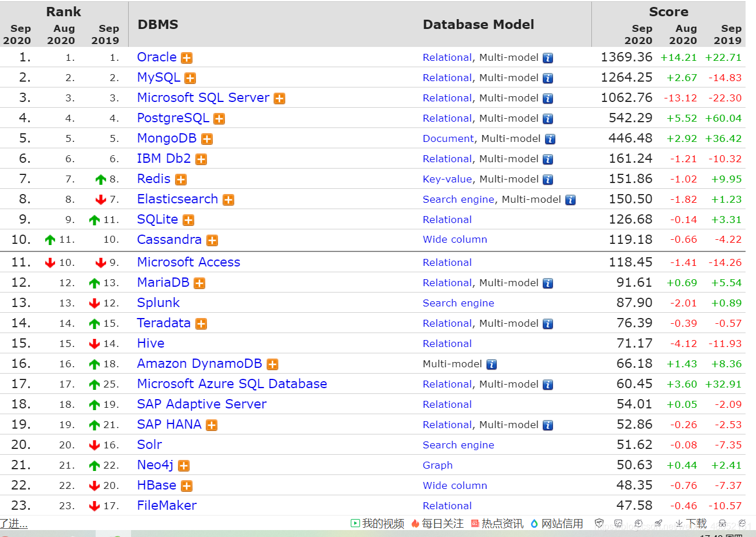
Task: Click Relational link in SQLite row
Action: point(447,220)
